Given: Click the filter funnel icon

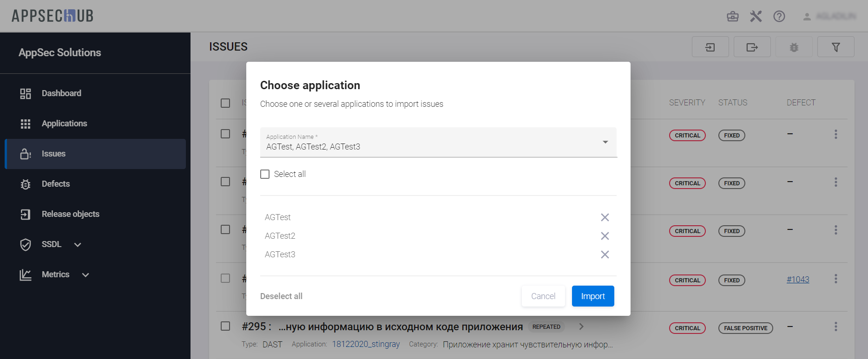Looking at the screenshot, I should pyautogui.click(x=835, y=47).
